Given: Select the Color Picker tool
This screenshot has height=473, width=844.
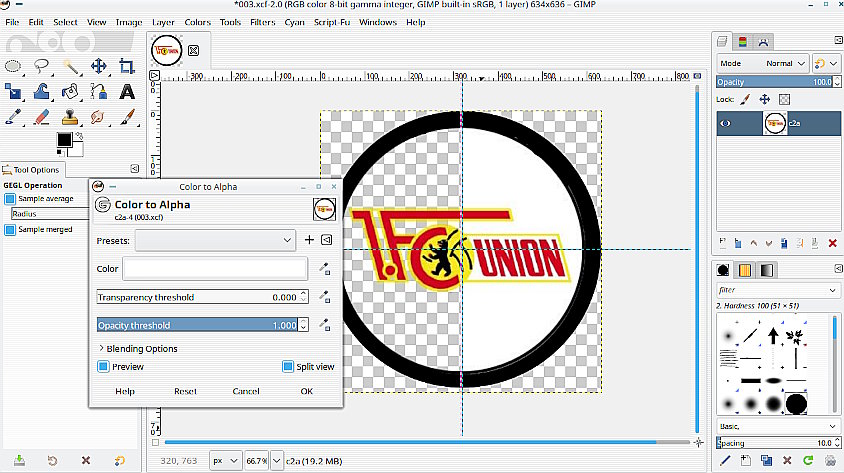Looking at the screenshot, I should [x=13, y=117].
